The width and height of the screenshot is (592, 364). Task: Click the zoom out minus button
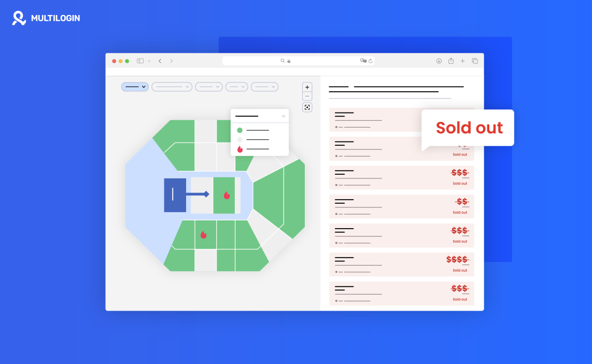[307, 96]
